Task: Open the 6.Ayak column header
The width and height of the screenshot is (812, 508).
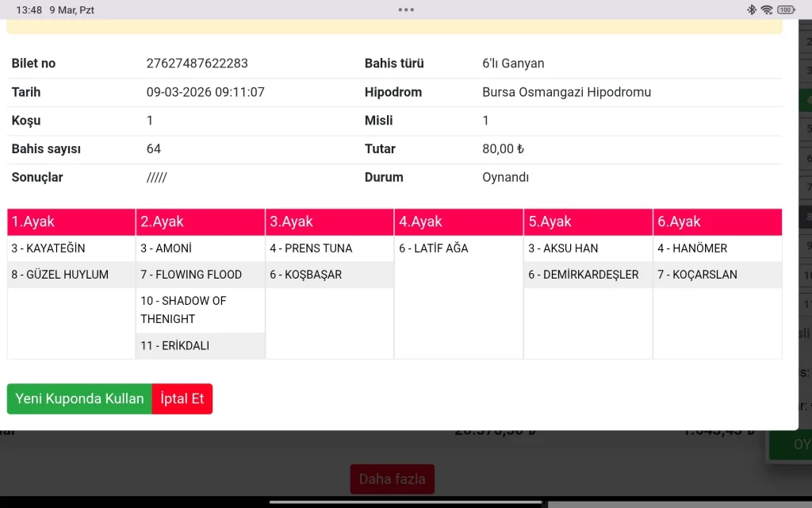Action: tap(717, 221)
